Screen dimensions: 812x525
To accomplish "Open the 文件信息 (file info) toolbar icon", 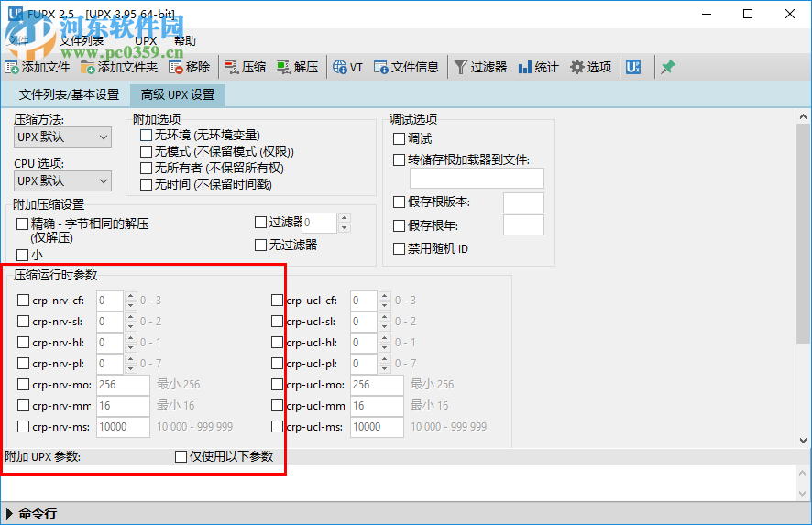I will click(x=380, y=67).
